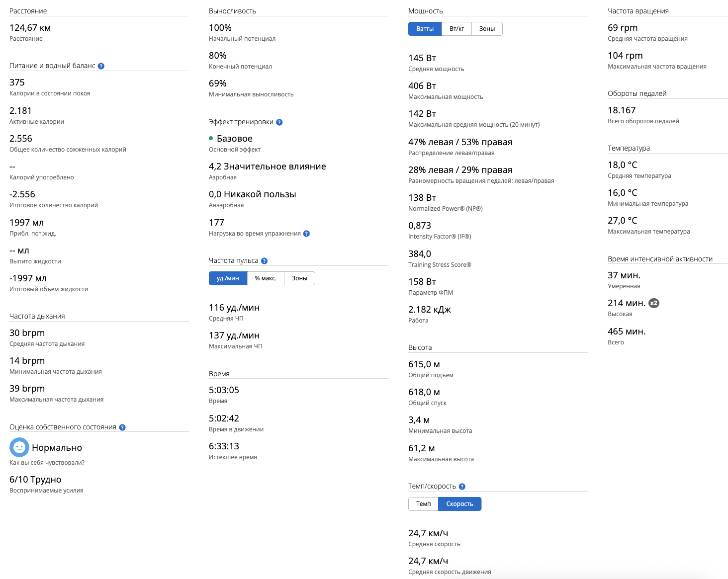Switch heart rate to % макс.
This screenshot has height=579, width=728.
[x=266, y=278]
